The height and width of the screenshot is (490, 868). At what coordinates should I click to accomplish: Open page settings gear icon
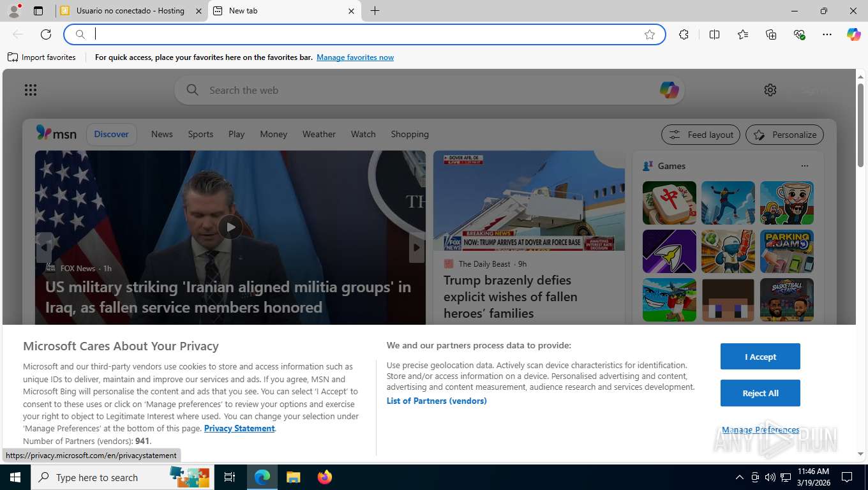pyautogui.click(x=770, y=90)
